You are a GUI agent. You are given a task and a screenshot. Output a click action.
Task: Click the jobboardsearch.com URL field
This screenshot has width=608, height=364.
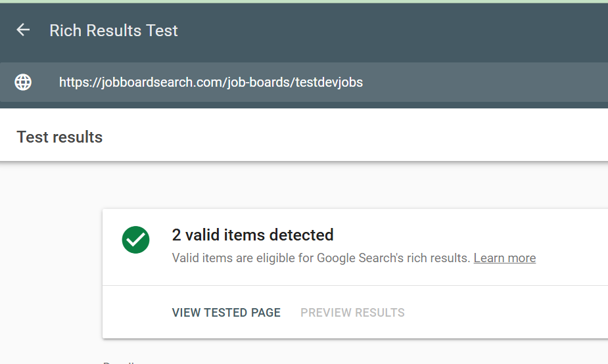(210, 82)
